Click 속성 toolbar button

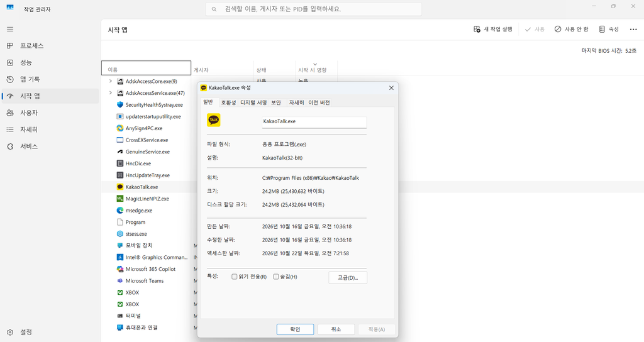point(609,29)
